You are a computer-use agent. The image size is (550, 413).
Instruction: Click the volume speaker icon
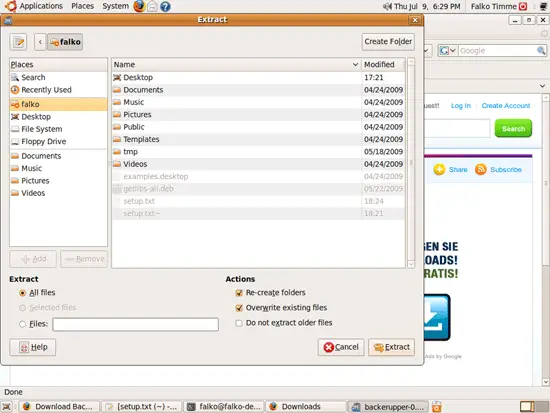[387, 6]
